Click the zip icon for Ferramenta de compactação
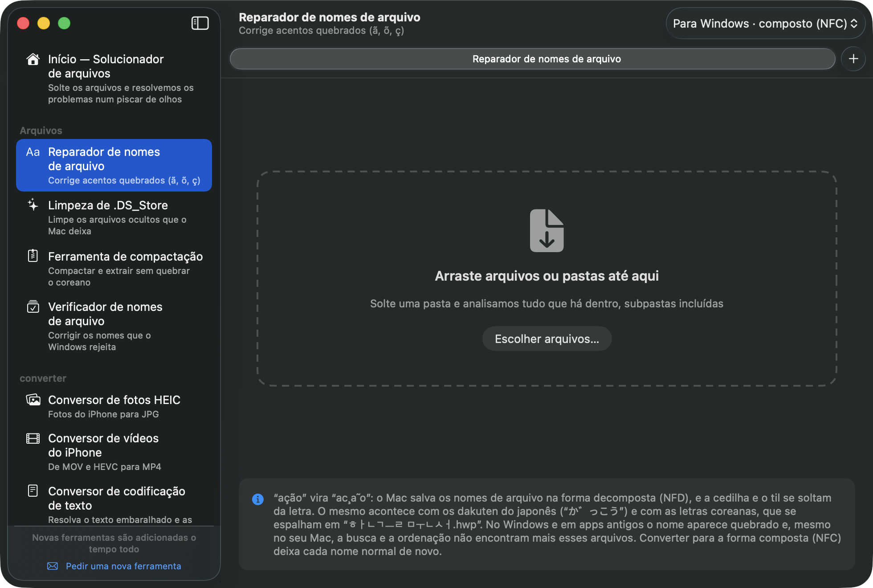The image size is (873, 588). point(33,256)
